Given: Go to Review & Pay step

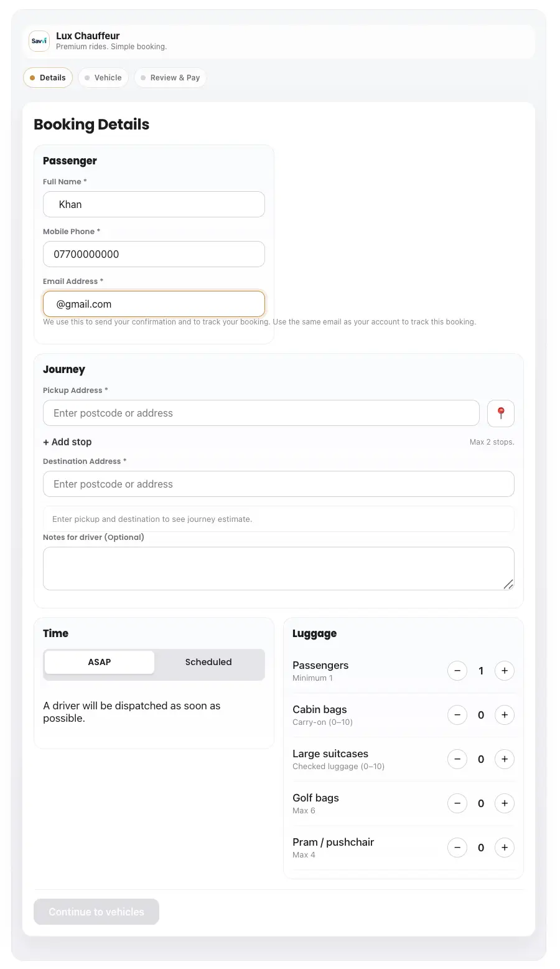Looking at the screenshot, I should point(170,78).
